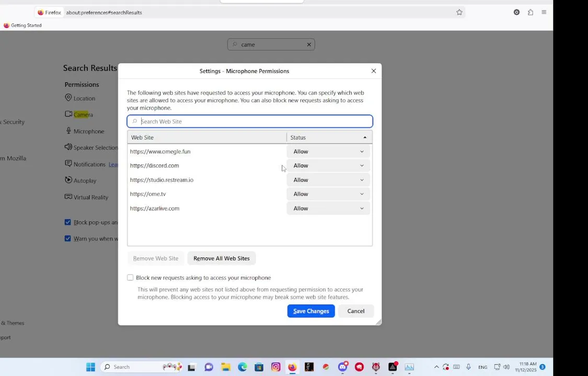Screen dimensions: 588x376
Task: Open status dropdown for discord.com
Action: pyautogui.click(x=328, y=166)
